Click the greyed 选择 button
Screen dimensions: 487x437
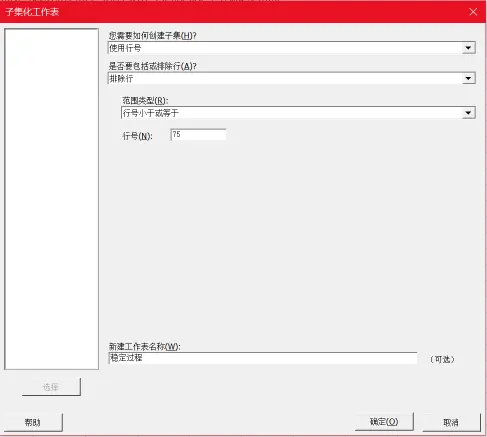pyautogui.click(x=51, y=387)
